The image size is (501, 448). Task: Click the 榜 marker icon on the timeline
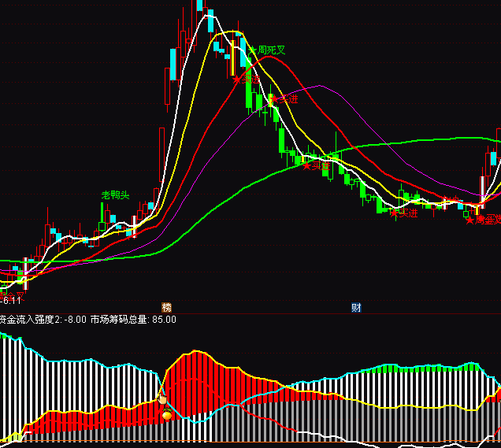166,307
